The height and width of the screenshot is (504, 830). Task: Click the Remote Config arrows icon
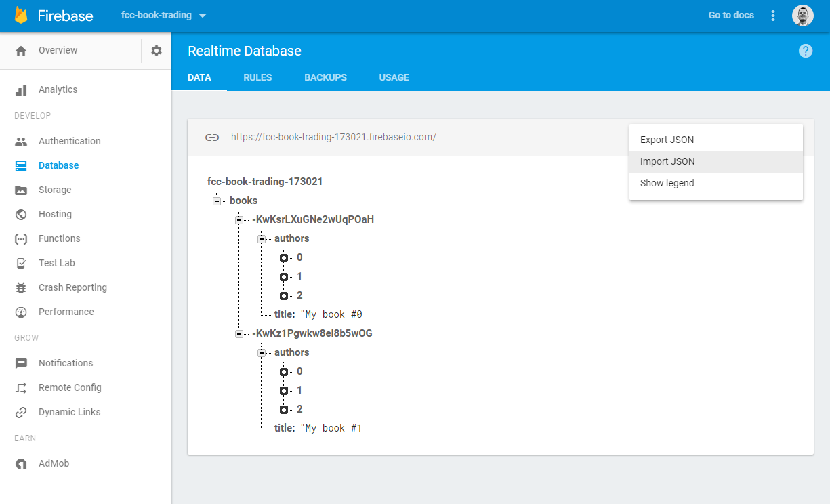21,387
